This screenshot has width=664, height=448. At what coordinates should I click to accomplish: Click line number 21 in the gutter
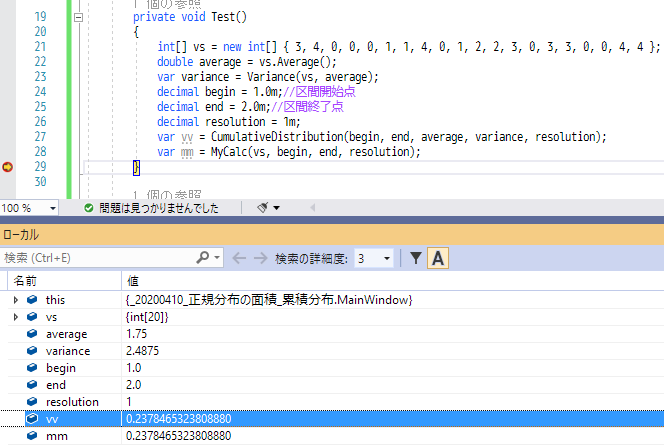click(x=40, y=47)
